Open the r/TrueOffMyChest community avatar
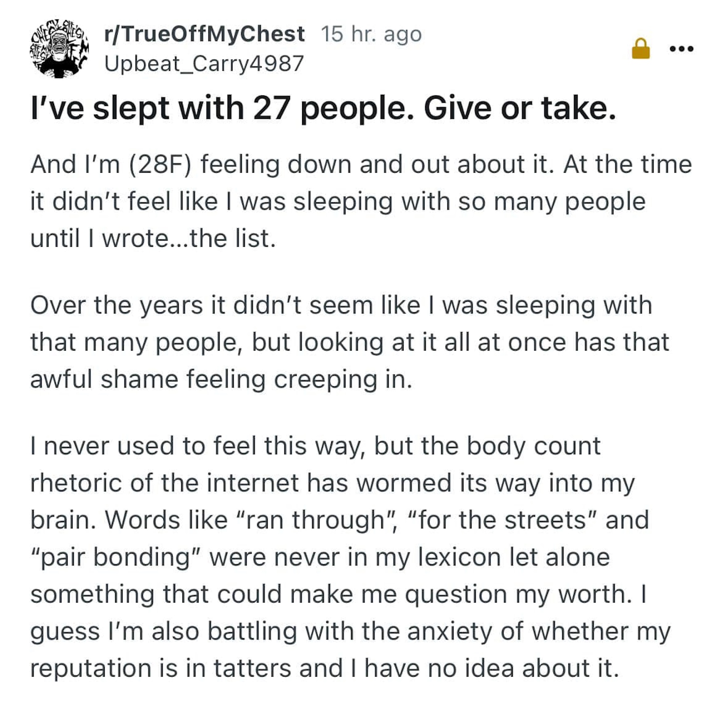This screenshot has width=728, height=709. (x=59, y=49)
